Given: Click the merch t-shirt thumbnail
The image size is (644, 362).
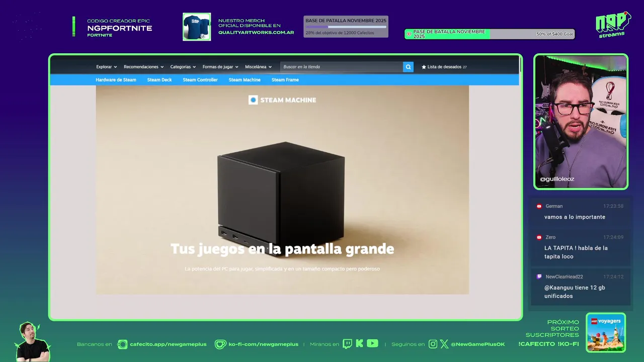Looking at the screenshot, I should [197, 27].
